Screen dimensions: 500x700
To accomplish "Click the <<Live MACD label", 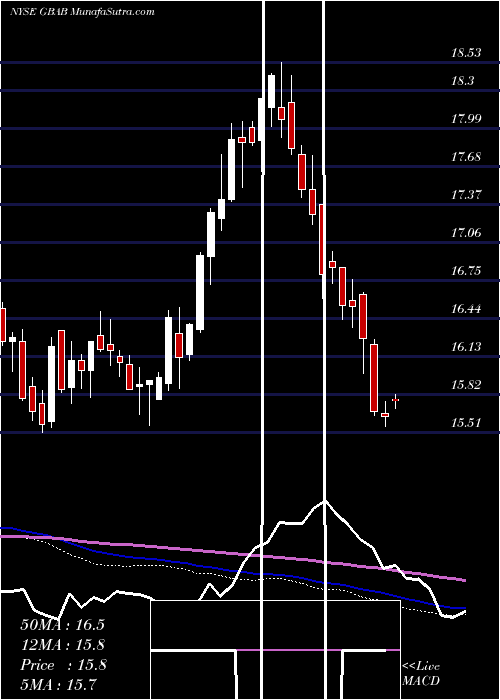I will click(x=421, y=673).
